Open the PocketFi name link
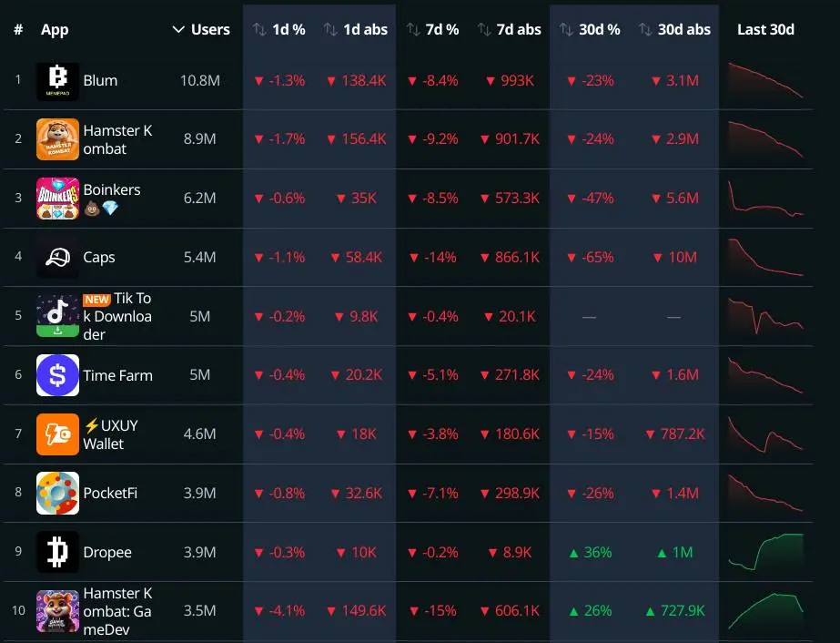Screen dimensions: 840x643 click(110, 494)
